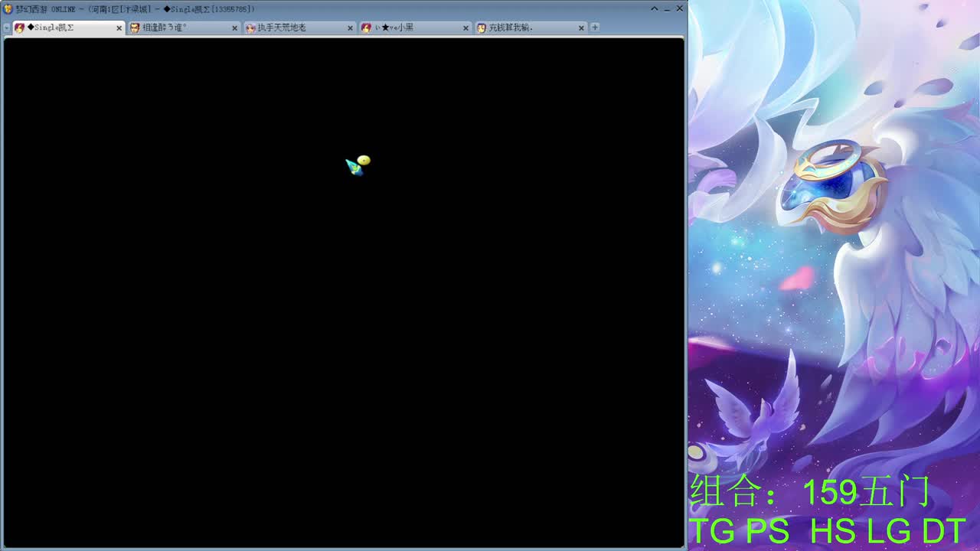980x551 pixels.
Task: Close the 相逢醉了谁° tab
Action: pos(234,28)
